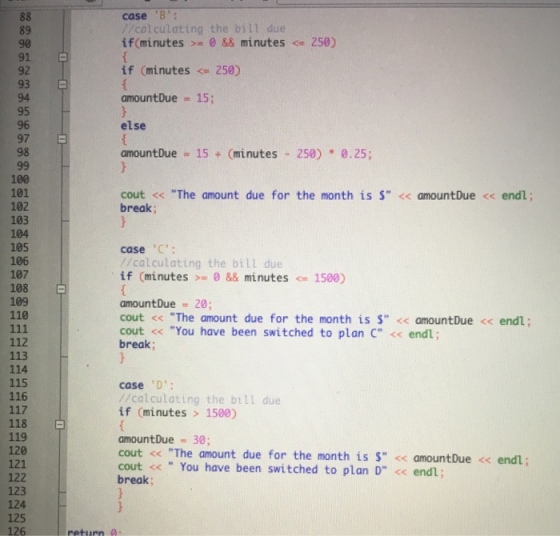Click the amountDue = 30 statement
The width and height of the screenshot is (560, 536).
tap(164, 440)
